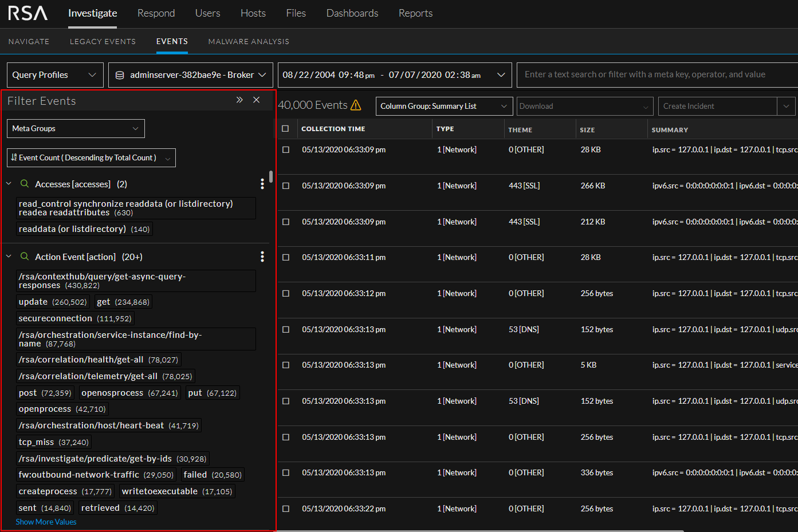The width and height of the screenshot is (798, 532).
Task: Click the collapse panel double-arrow in Filter Events
Action: [239, 99]
